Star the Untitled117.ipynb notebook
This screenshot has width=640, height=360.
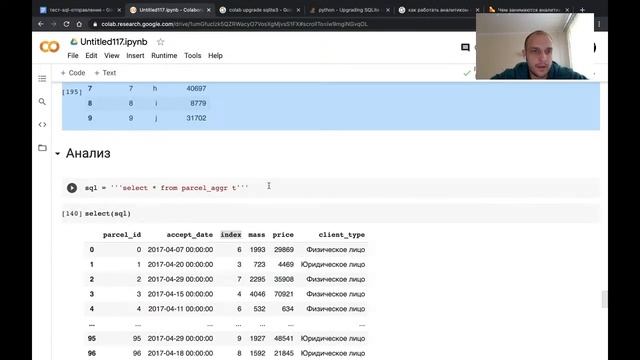pyautogui.click(x=160, y=42)
